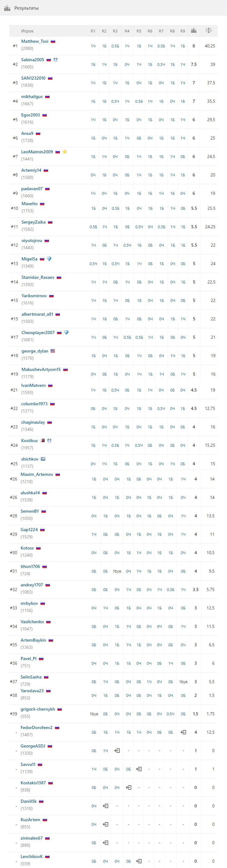Click the Результаты header chart icon

point(7,8)
